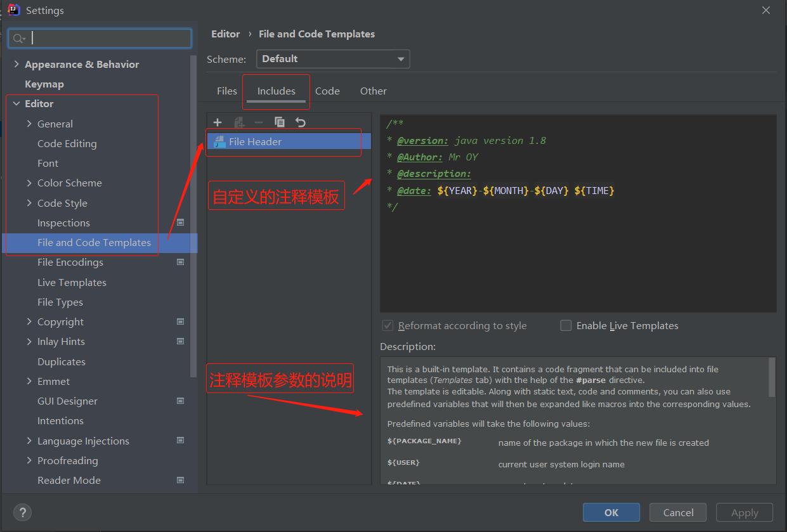Open the Reader Mode settings page
Viewport: 787px width, 532px height.
(69, 480)
